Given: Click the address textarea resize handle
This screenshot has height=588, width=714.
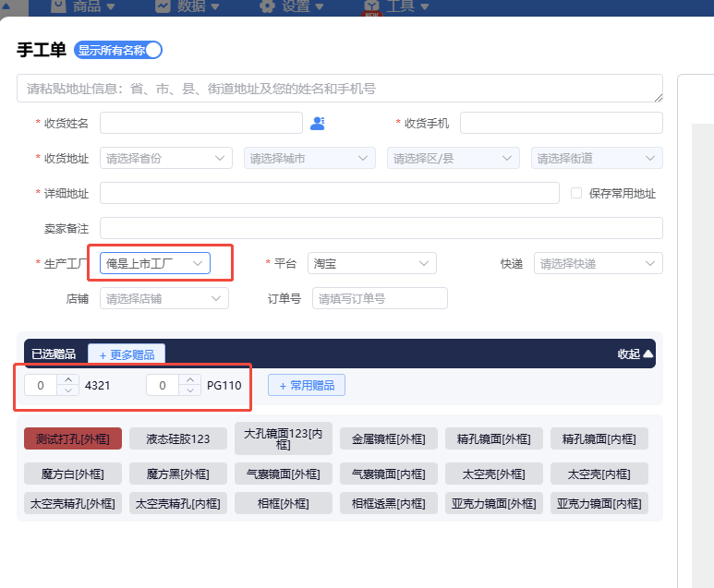Looking at the screenshot, I should click(659, 98).
